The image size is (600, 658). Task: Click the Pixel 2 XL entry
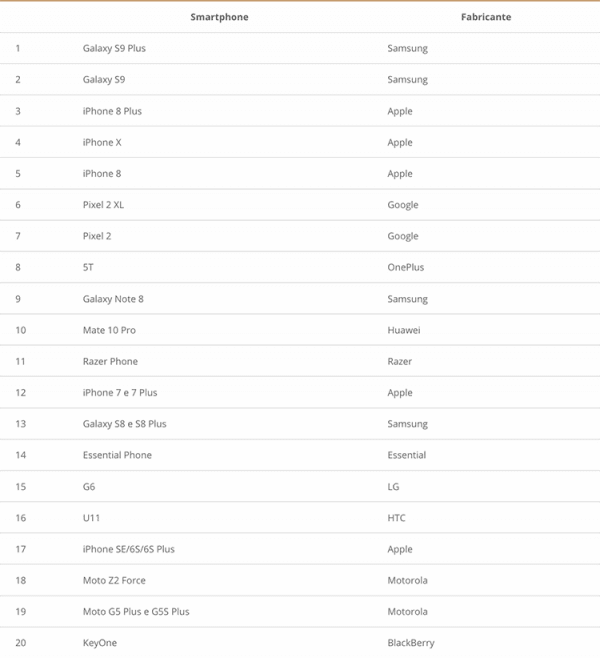pos(104,205)
